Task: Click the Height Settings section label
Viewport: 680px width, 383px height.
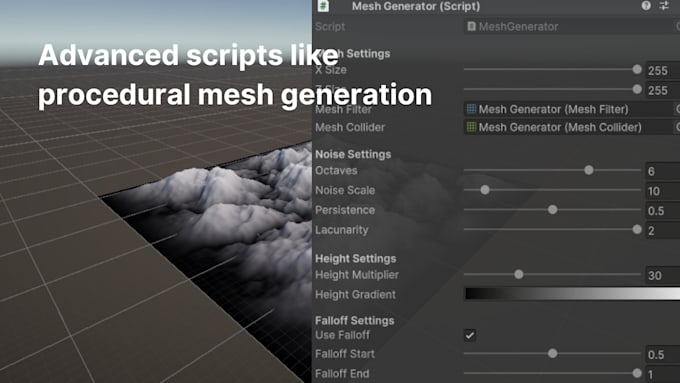Action: tap(356, 259)
